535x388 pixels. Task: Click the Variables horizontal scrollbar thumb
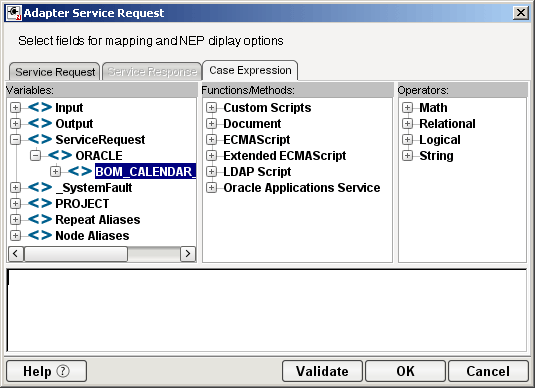pos(76,254)
